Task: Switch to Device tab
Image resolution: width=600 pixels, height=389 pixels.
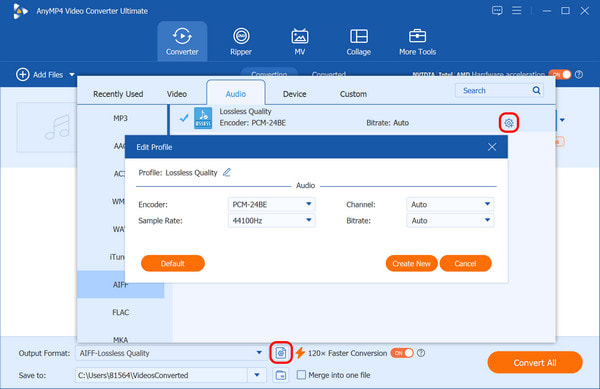Action: coord(295,94)
